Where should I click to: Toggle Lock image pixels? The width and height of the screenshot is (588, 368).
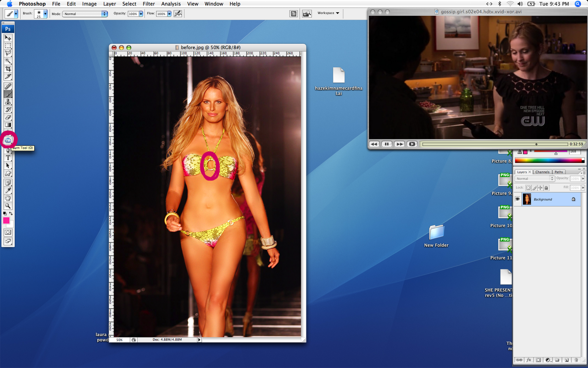pyautogui.click(x=534, y=188)
